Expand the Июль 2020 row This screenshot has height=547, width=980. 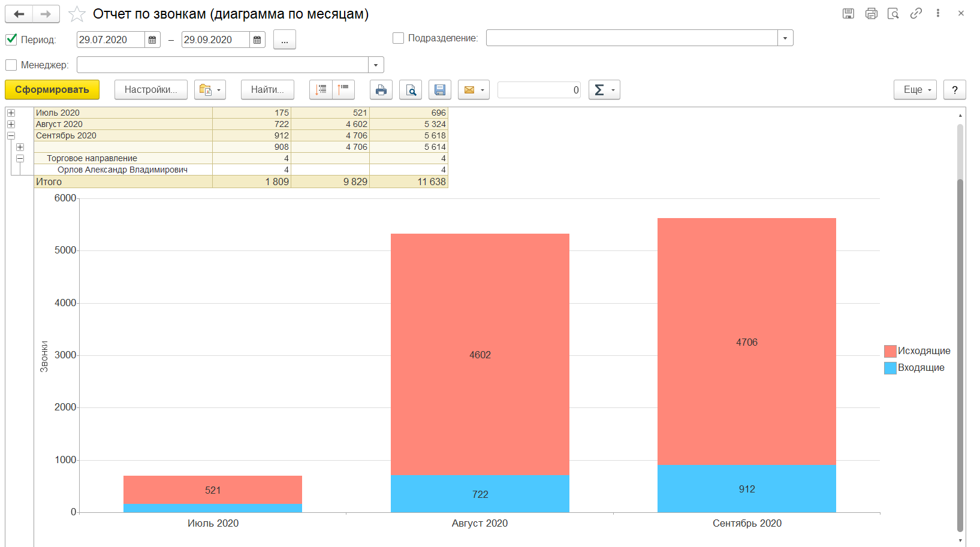tap(11, 113)
